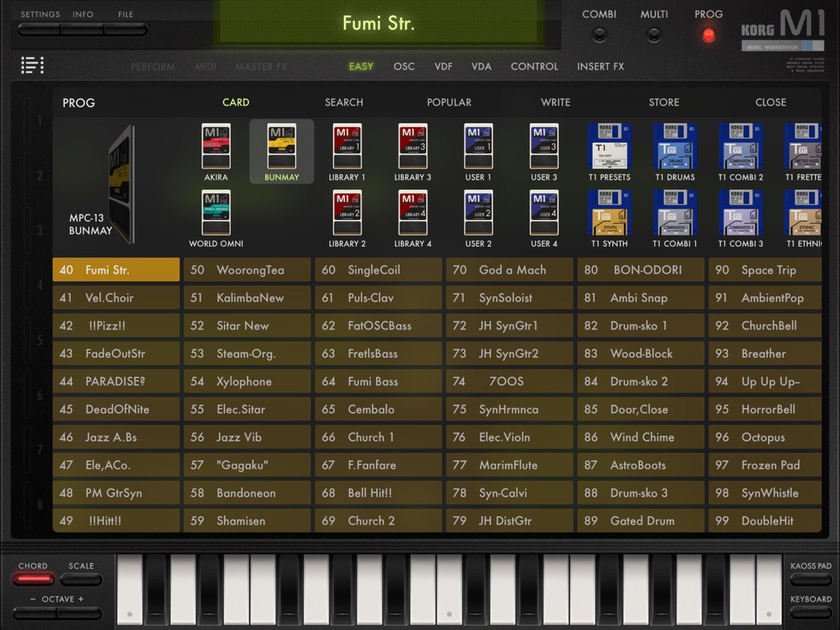Load the T1 ETHNIC floppy disk
The width and height of the screenshot is (840, 630).
(x=803, y=218)
